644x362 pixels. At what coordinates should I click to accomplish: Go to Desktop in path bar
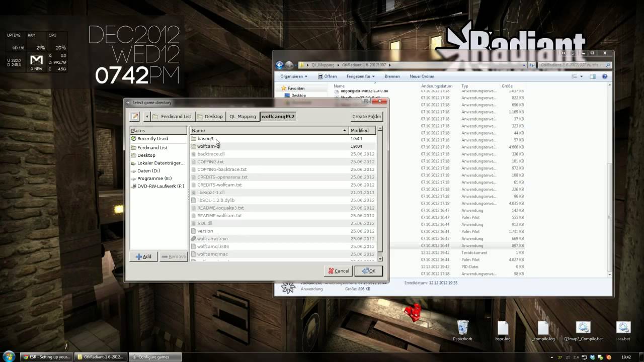(x=210, y=116)
